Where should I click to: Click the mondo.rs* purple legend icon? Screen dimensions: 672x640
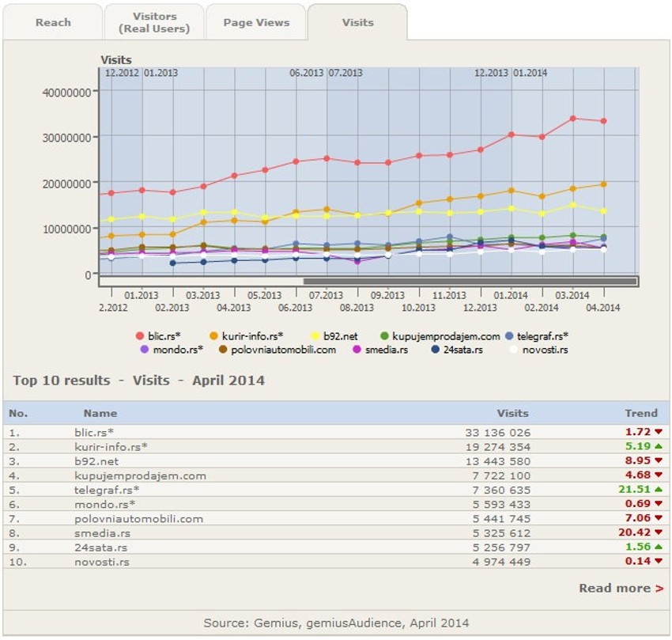pos(144,349)
